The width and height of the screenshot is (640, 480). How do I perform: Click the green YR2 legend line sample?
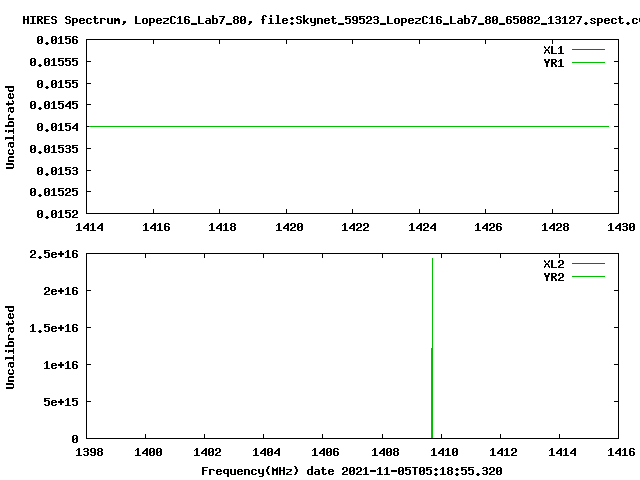[588, 276]
